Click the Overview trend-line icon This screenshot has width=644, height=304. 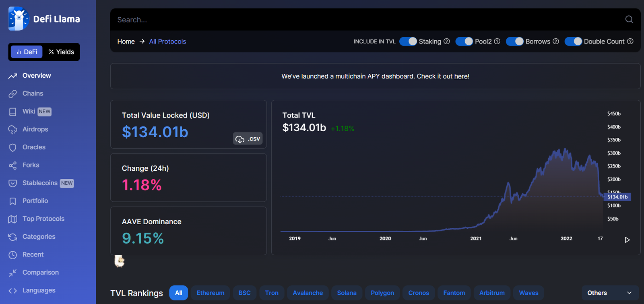(x=13, y=76)
